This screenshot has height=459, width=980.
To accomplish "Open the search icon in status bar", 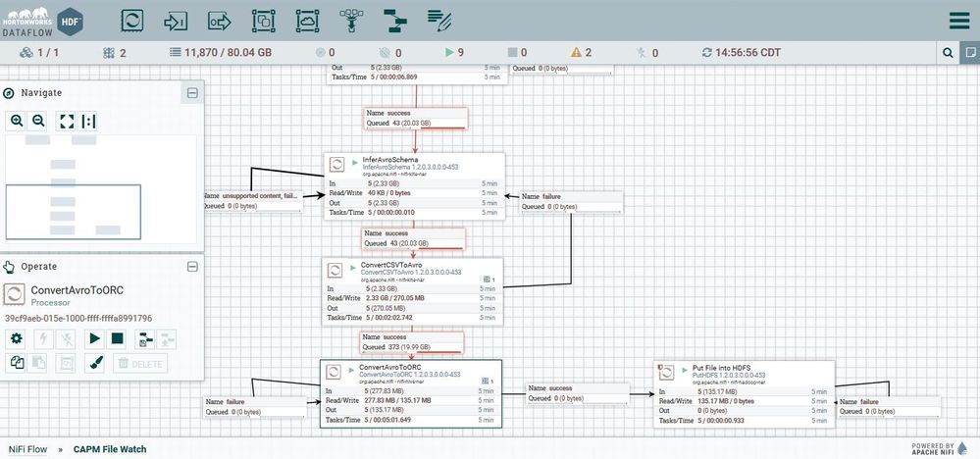I will [x=948, y=53].
